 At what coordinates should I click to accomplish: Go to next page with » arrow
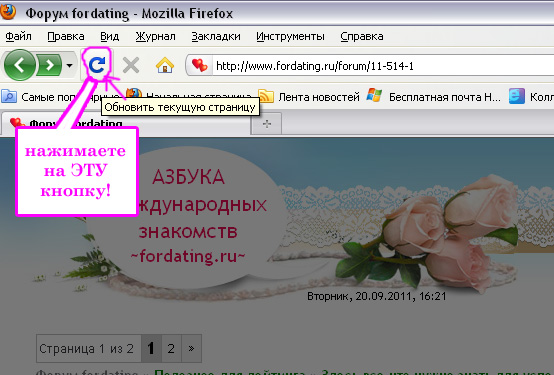click(191, 348)
